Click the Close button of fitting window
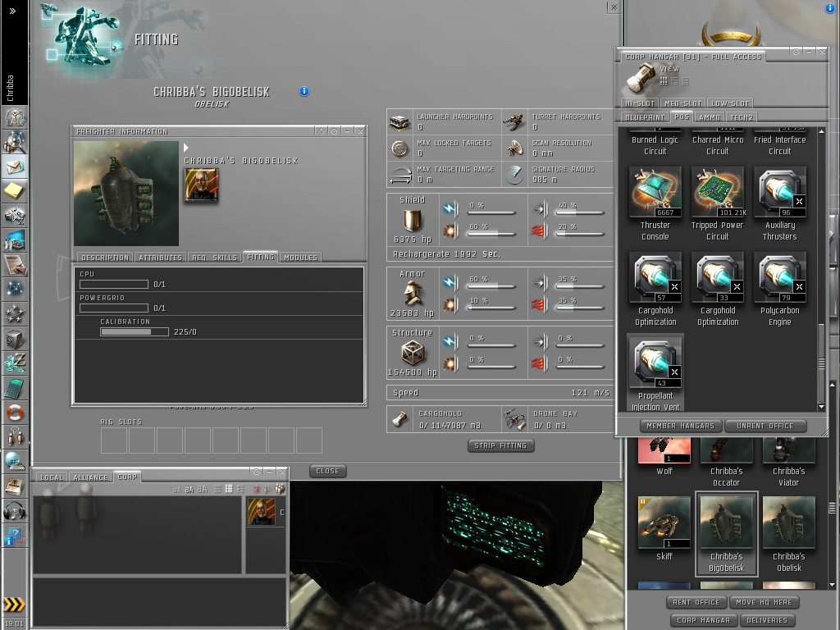Screen dimensions: 840x630 (328, 471)
